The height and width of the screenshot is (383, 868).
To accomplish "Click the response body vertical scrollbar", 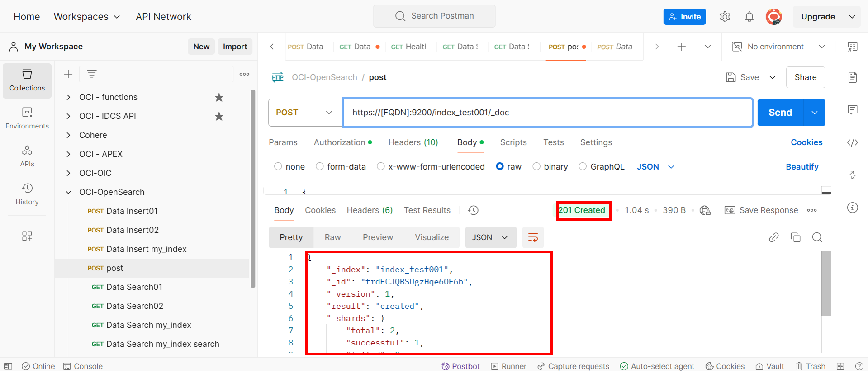I will [x=826, y=284].
